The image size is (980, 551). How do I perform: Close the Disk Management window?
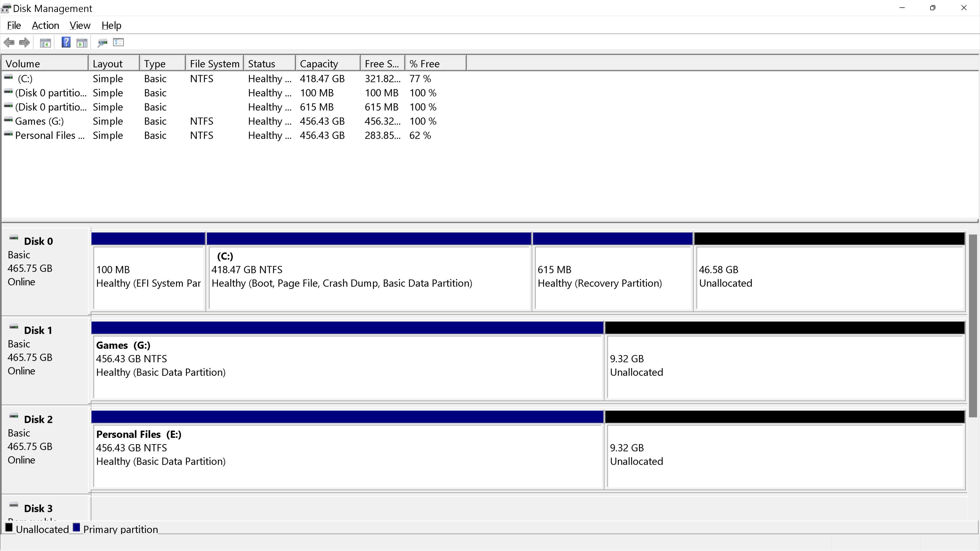(964, 8)
